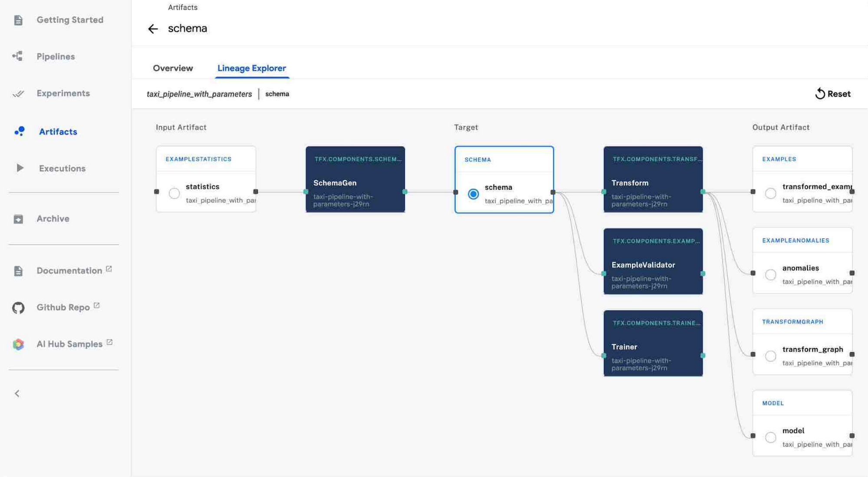The height and width of the screenshot is (477, 868).
Task: Click the Archive icon in sidebar
Action: tap(17, 218)
